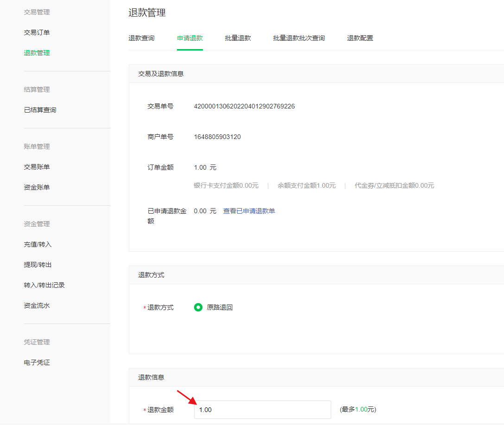Screen dimensions: 504x425
Task: Open the 查看已申请退款单 link
Action: 249,211
